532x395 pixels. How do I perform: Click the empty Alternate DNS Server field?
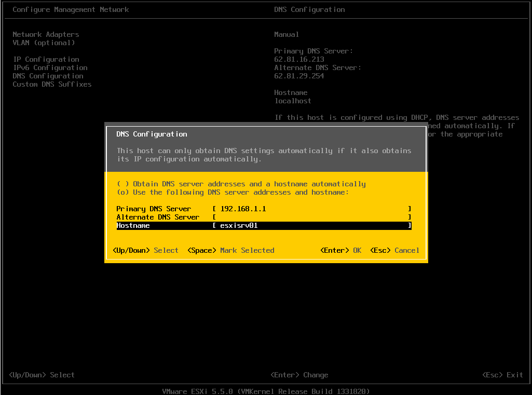(311, 217)
